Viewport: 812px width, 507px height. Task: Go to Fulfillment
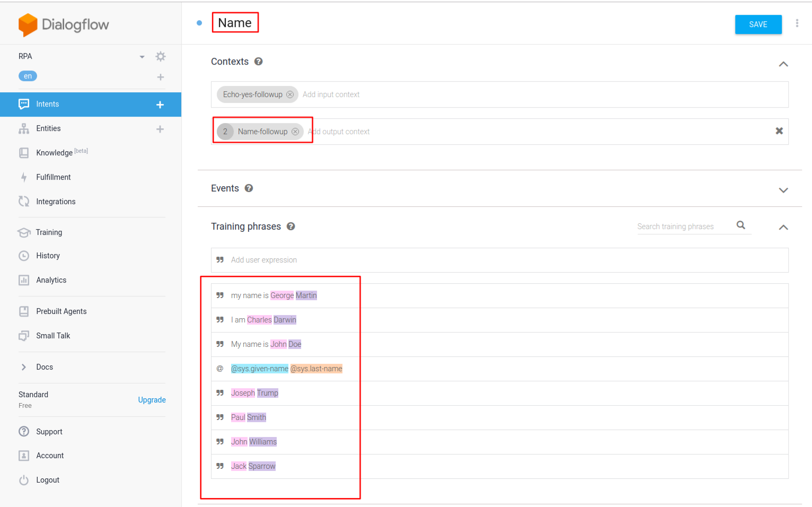click(x=54, y=177)
